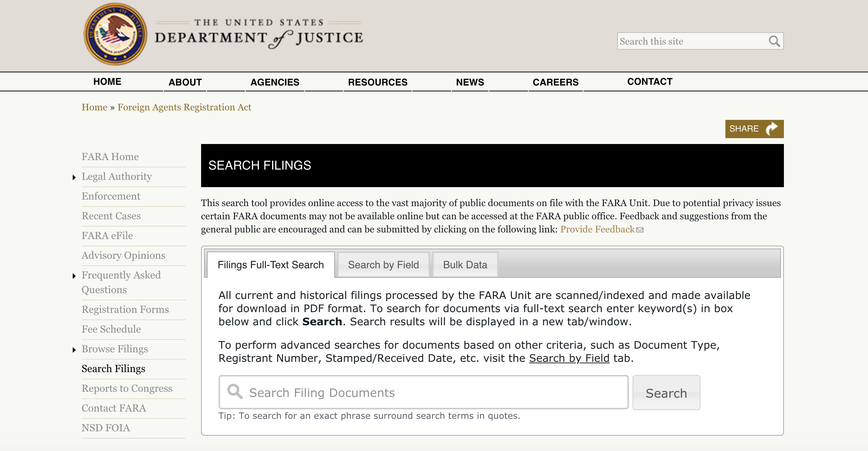This screenshot has width=868, height=451.
Task: Switch to the Search by Field tab
Action: pyautogui.click(x=383, y=265)
